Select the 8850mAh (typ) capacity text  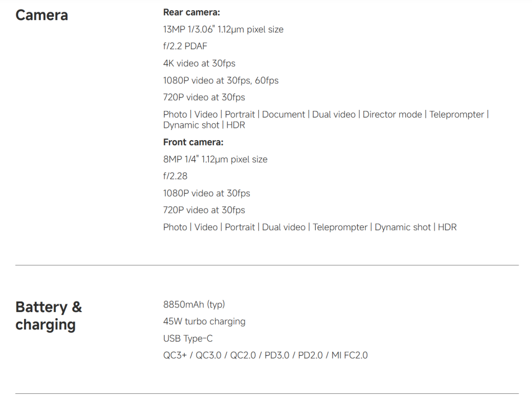click(194, 304)
